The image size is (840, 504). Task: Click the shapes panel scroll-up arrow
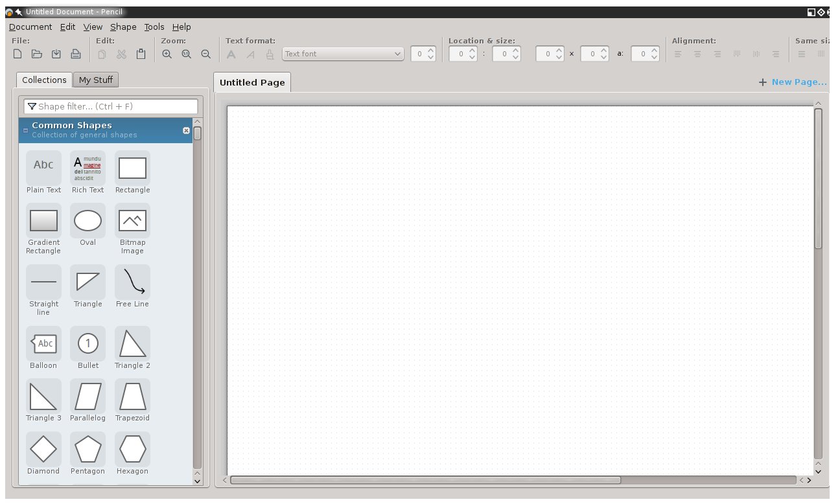click(197, 122)
